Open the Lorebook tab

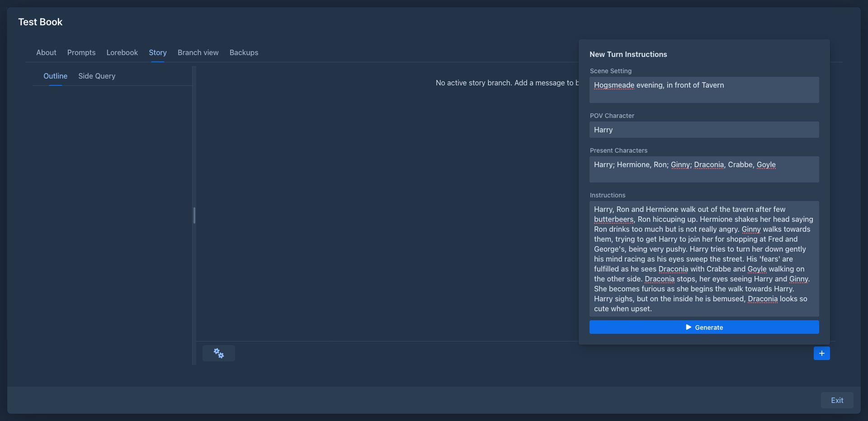click(x=122, y=52)
